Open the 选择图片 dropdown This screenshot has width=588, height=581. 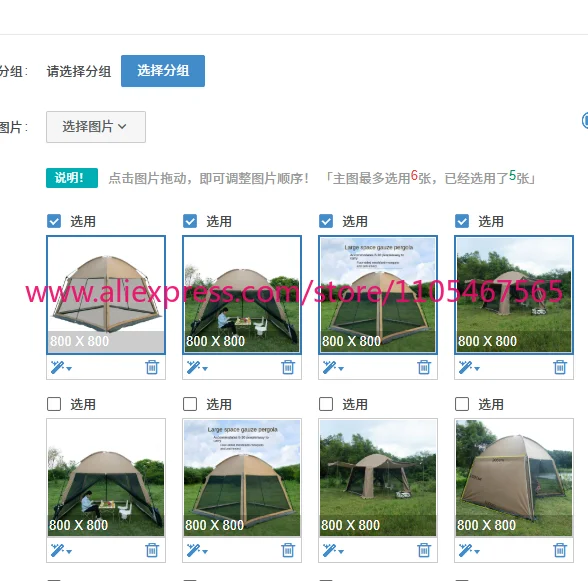[96, 127]
